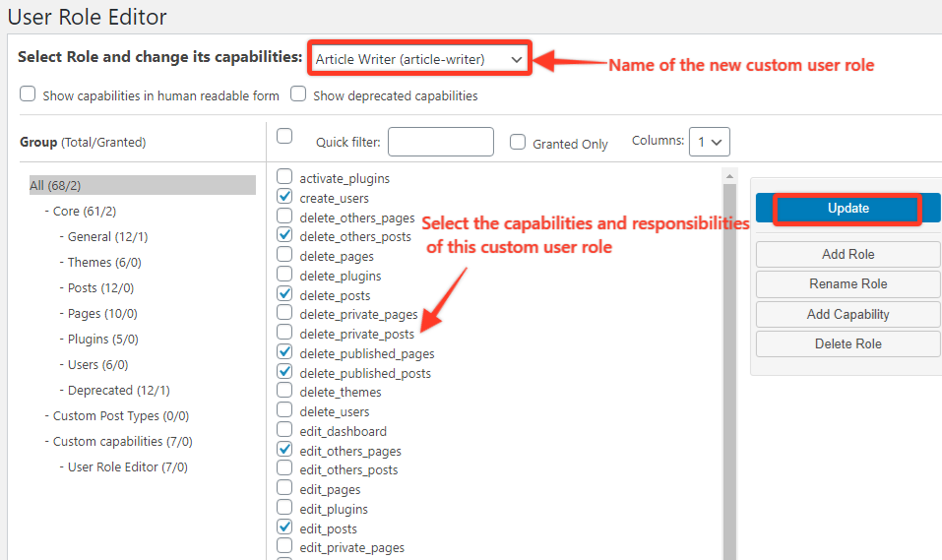Click the Quick filter text field
This screenshot has height=560, width=942.
[x=441, y=142]
